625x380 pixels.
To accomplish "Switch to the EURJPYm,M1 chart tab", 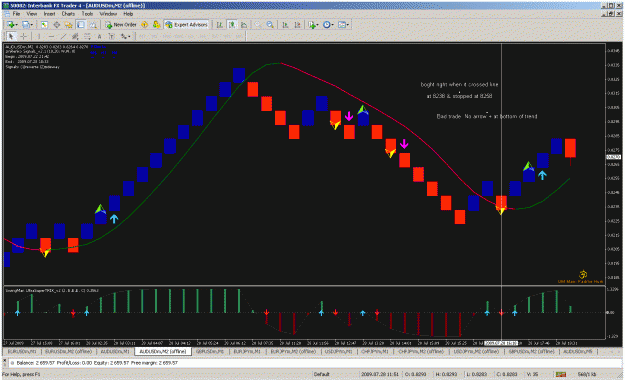I will coord(247,352).
